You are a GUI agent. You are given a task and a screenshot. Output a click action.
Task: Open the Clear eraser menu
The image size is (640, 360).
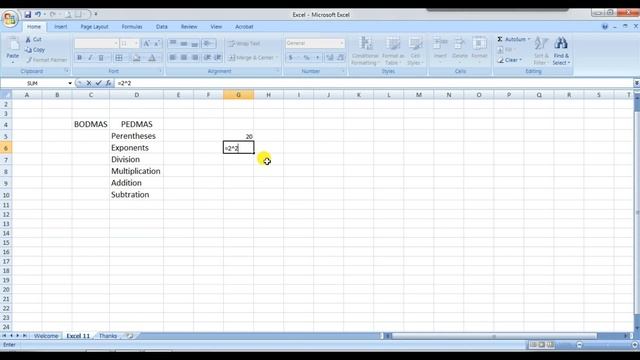[x=509, y=60]
